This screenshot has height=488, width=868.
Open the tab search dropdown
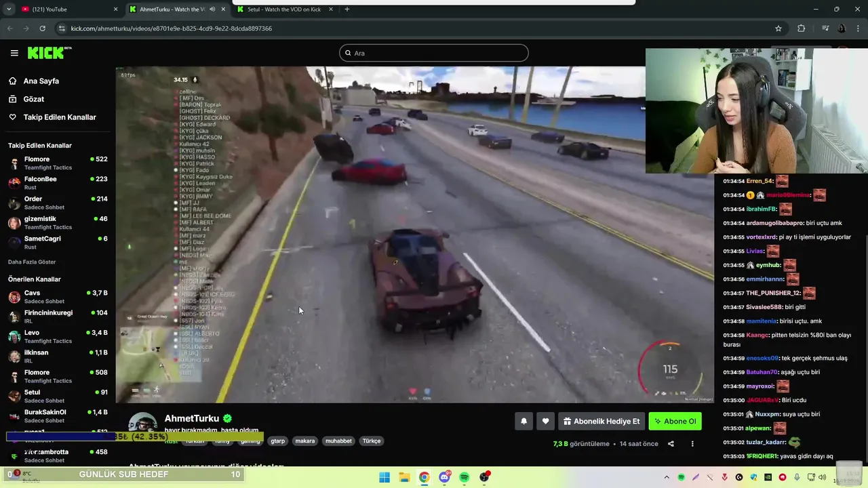(x=9, y=9)
